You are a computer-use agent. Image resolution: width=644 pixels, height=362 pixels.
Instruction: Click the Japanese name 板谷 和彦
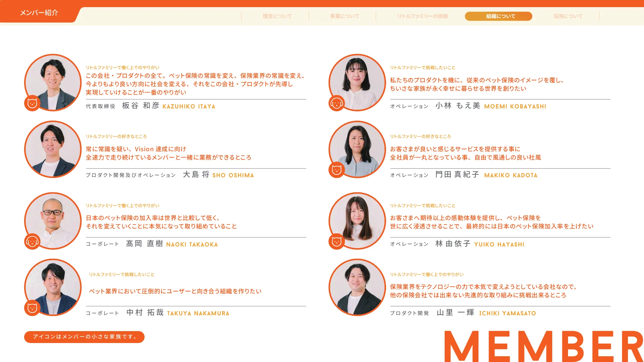(141, 106)
